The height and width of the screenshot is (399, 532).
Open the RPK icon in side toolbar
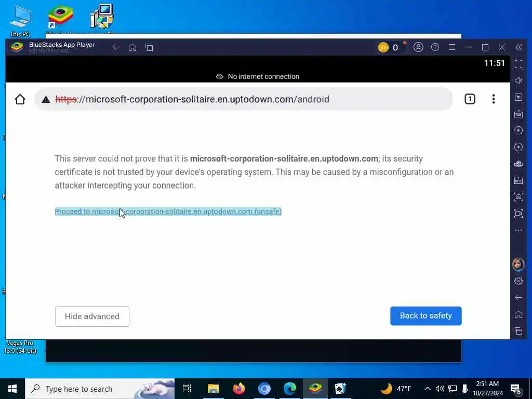[518, 180]
